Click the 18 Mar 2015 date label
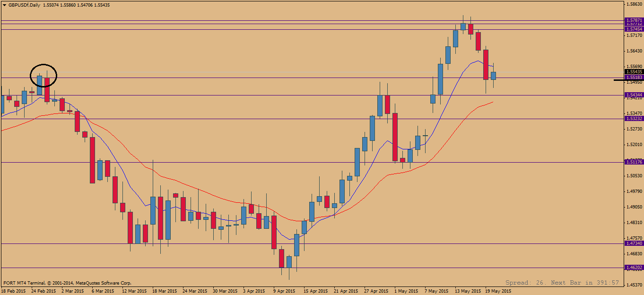Viewport: 644px width, 295px height. pos(165,291)
